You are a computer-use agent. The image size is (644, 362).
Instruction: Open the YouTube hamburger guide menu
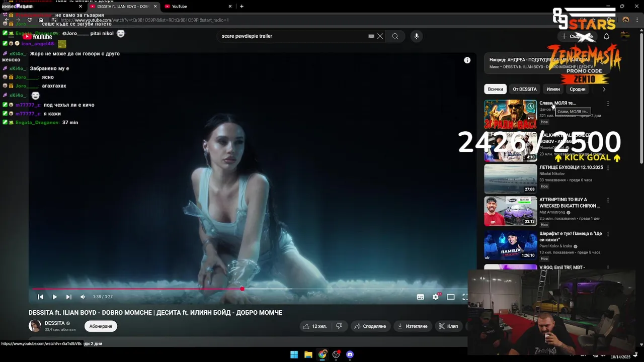(11, 36)
